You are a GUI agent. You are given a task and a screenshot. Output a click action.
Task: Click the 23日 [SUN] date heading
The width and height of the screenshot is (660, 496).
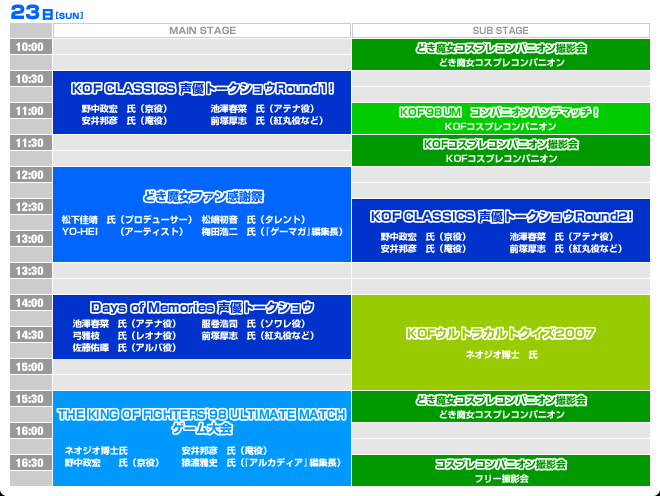click(47, 12)
